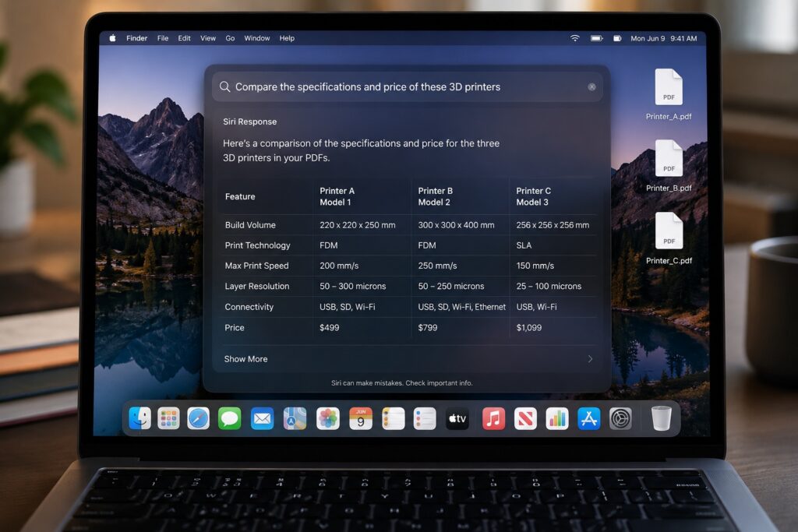Open System Settings from the Dock
The image size is (798, 532).
[620, 418]
